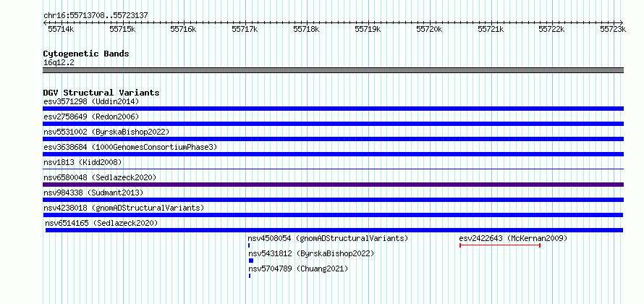Click the nsv984338 (Sudmant2013) label
This screenshot has width=644, height=304.
pyautogui.click(x=93, y=193)
